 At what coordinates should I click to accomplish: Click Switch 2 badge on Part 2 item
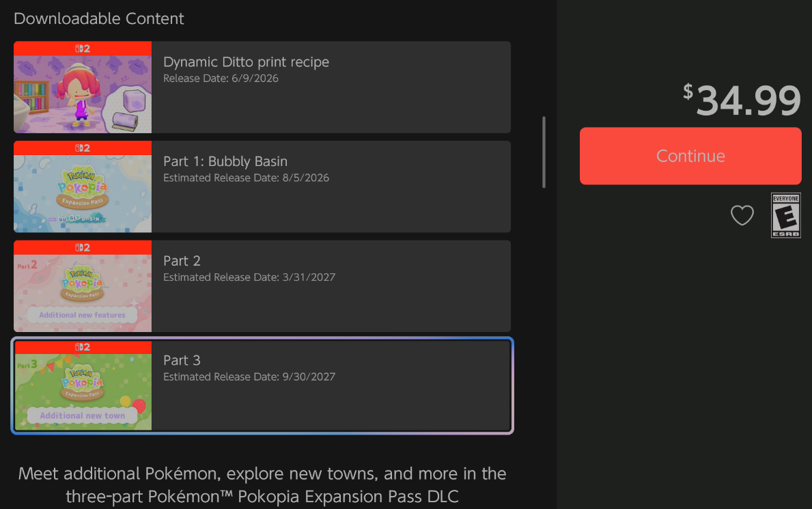[83, 248]
